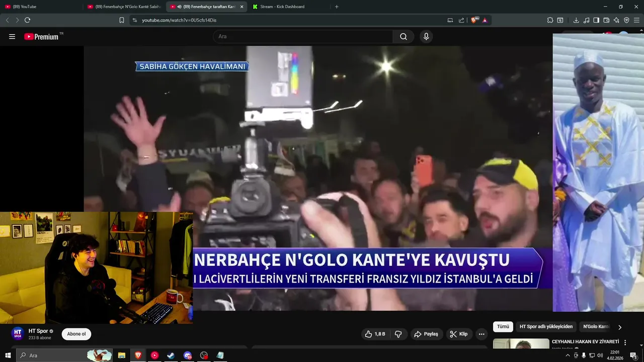Open more actions three-dot menu below the video

tap(481, 334)
